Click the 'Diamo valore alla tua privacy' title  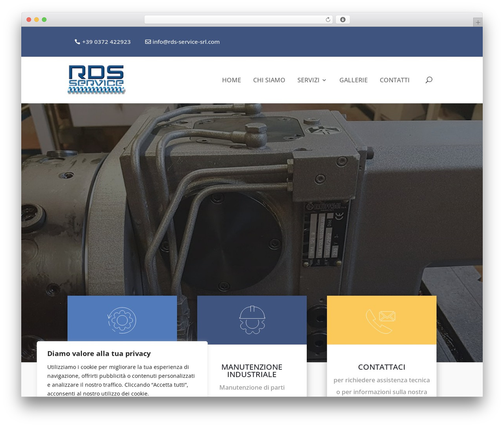[99, 353]
